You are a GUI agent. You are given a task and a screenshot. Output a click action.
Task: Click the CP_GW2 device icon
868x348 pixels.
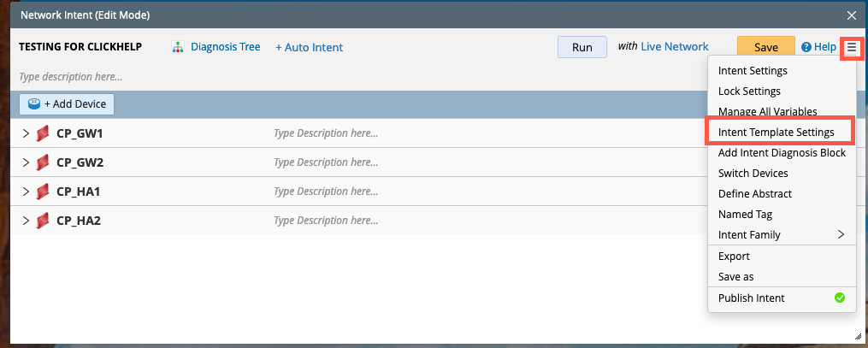click(x=44, y=162)
